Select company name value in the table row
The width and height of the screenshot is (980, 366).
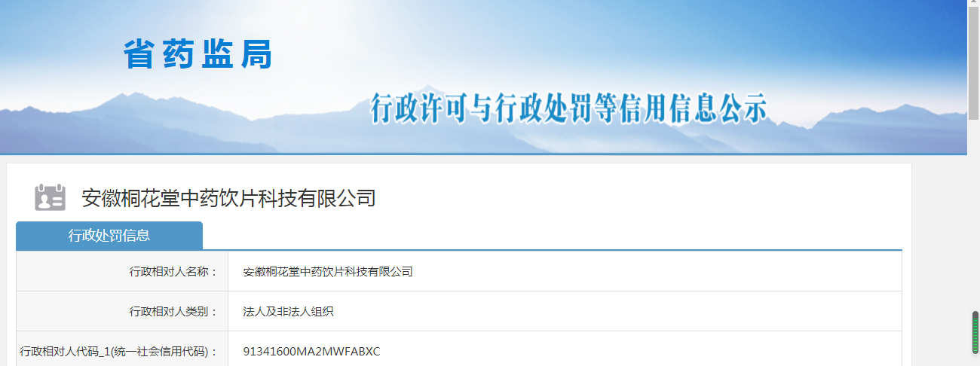[x=328, y=272]
